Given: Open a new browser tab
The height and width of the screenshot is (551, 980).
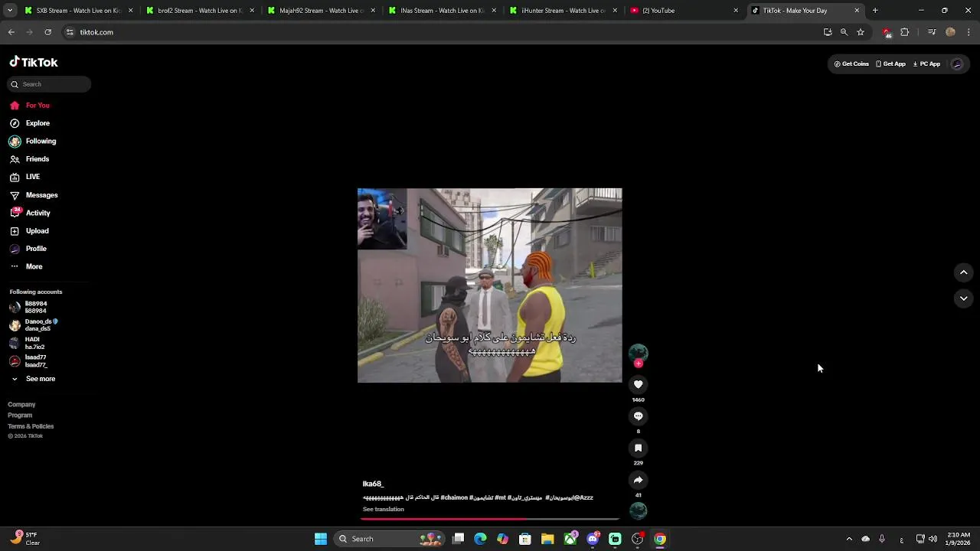Looking at the screenshot, I should pos(875,11).
